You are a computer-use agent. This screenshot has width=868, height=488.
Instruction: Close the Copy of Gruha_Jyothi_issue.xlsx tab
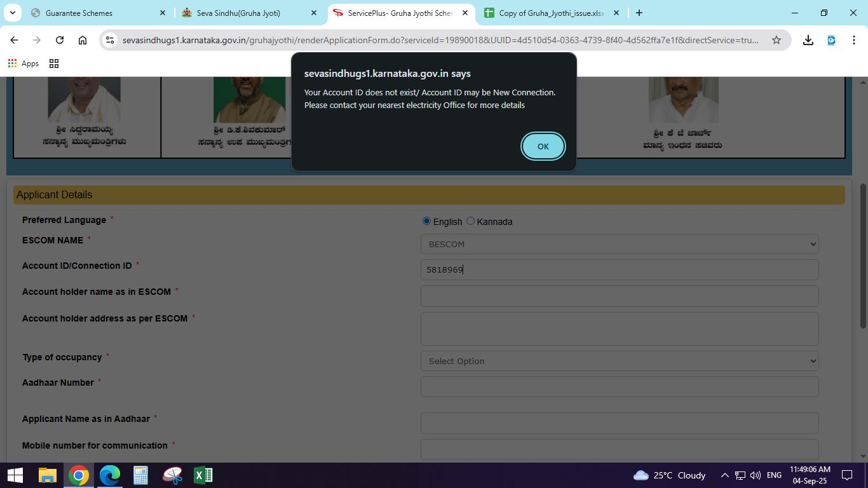coord(616,13)
